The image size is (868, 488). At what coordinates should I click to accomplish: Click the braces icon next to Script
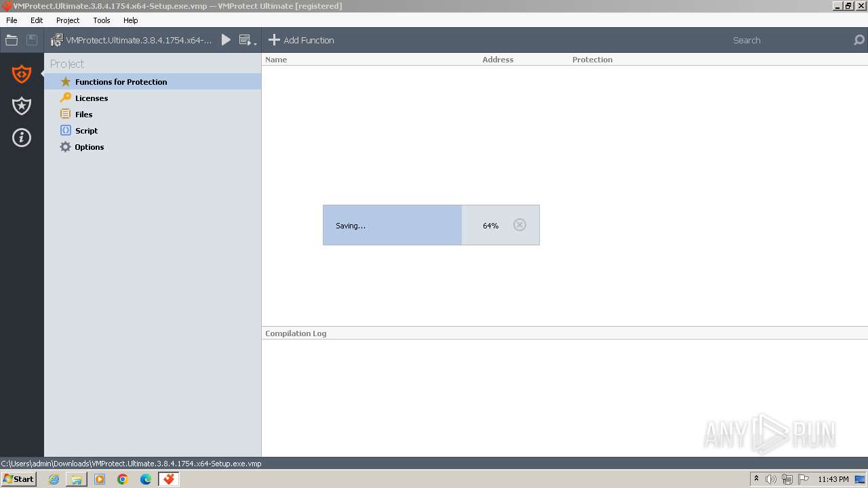(x=66, y=130)
